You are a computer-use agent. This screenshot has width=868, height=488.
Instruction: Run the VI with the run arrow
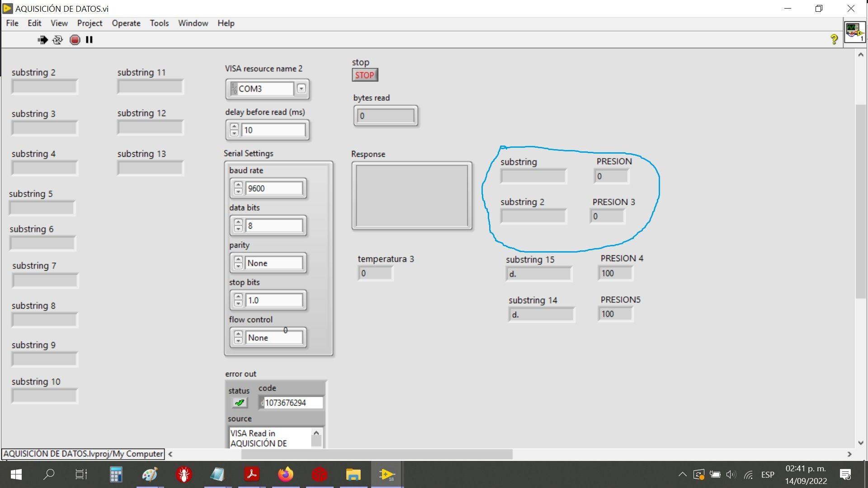[42, 40]
